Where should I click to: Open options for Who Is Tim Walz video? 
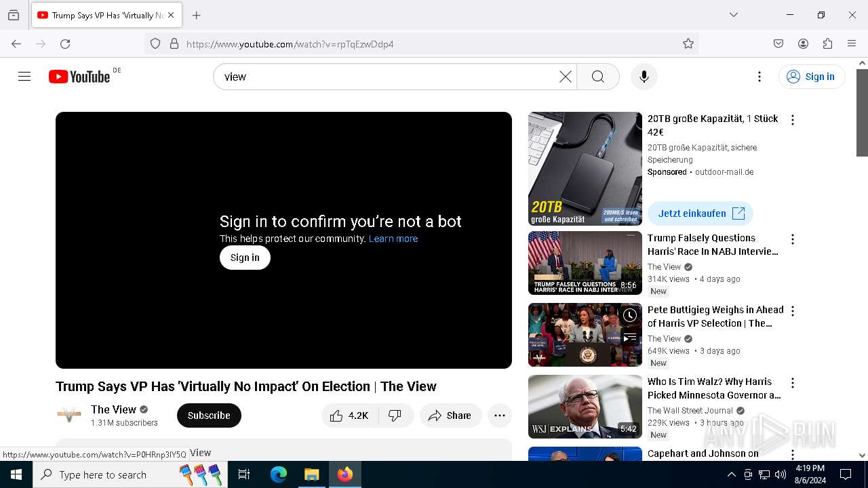pos(792,383)
